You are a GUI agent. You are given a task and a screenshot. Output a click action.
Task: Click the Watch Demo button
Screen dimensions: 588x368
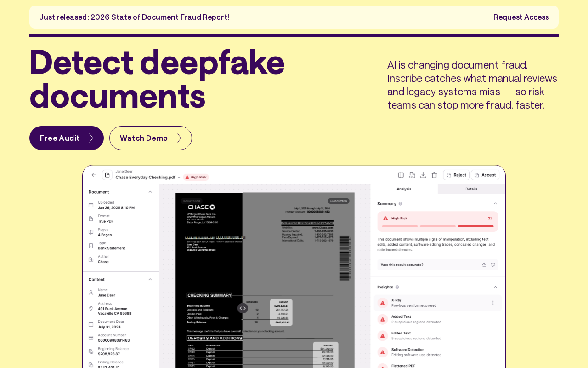(x=151, y=138)
